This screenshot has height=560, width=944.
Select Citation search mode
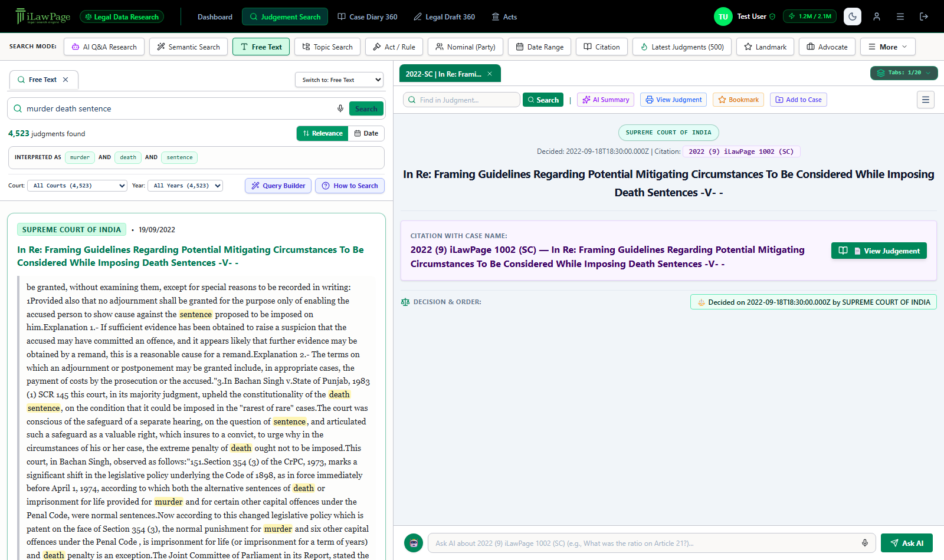pos(602,47)
